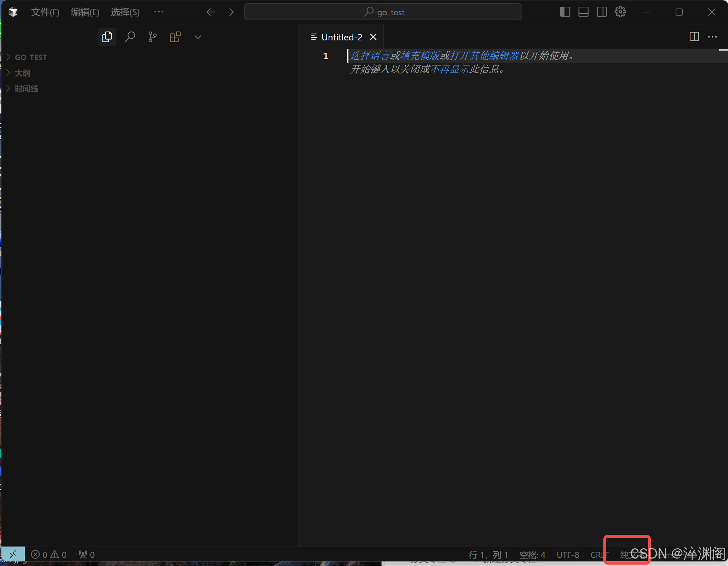Click the remote window status bar icon

(13, 554)
